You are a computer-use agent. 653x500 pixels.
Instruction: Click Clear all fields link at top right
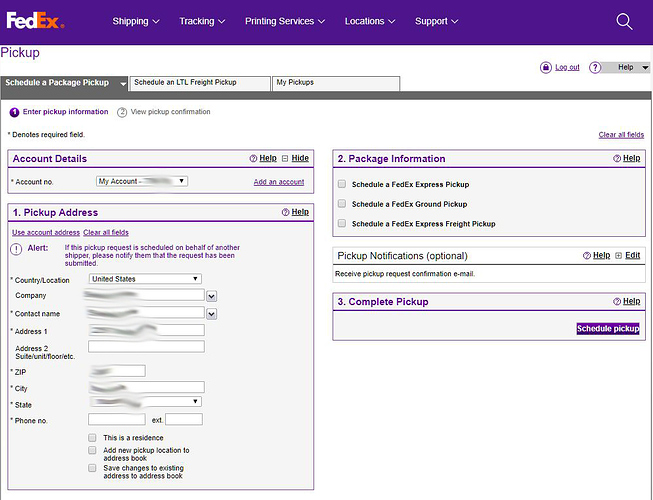621,134
